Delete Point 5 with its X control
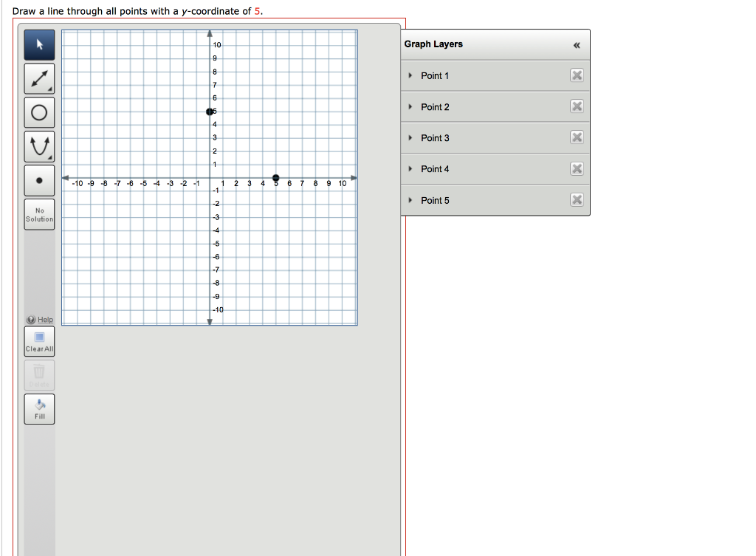The width and height of the screenshot is (756, 556). click(577, 199)
